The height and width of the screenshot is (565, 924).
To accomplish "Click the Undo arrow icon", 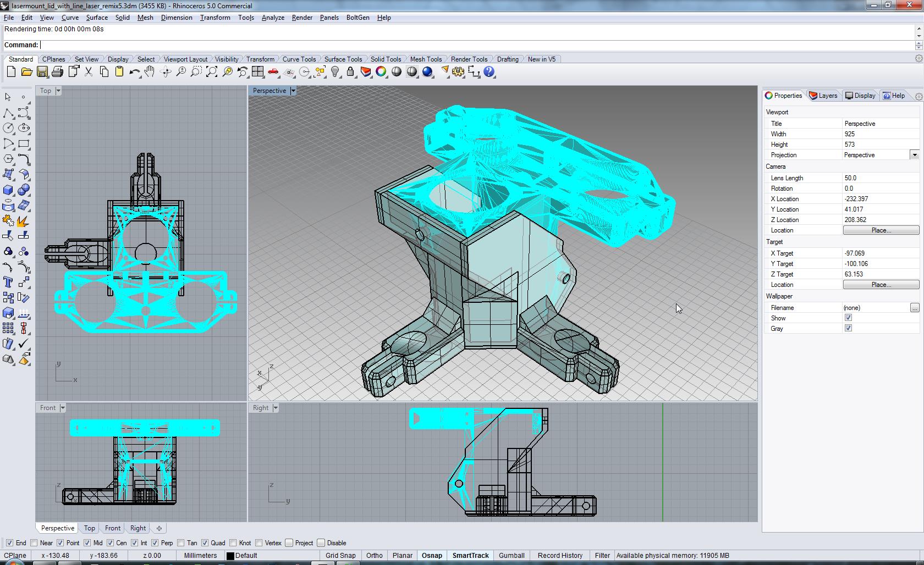I will pos(134,72).
